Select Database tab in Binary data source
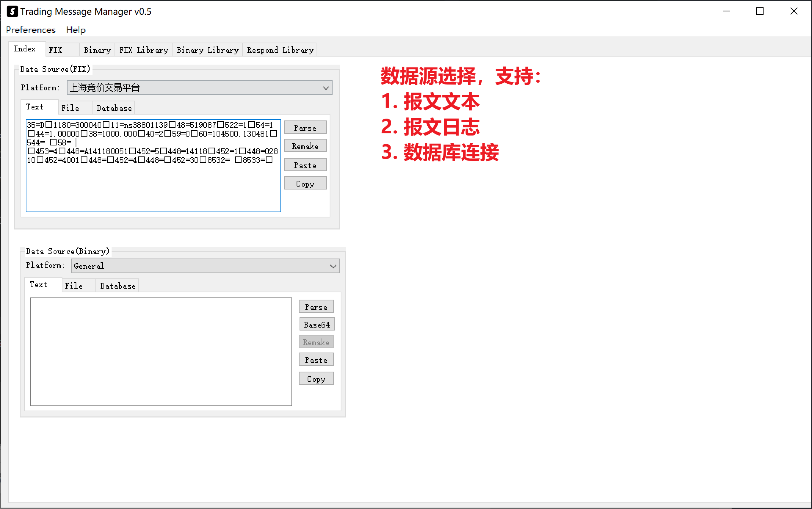 117,286
